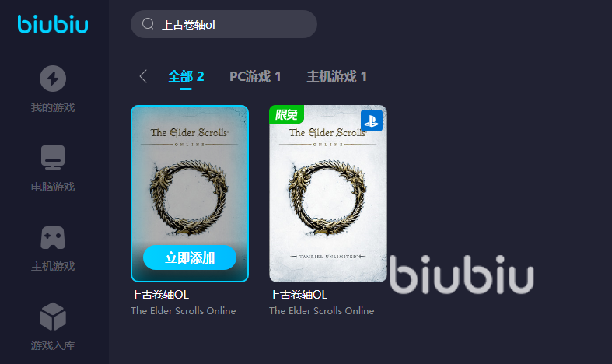The height and width of the screenshot is (364, 612).
Task: Open the gamepad icon for 主机游戏 in sidebar
Action: pyautogui.click(x=53, y=237)
